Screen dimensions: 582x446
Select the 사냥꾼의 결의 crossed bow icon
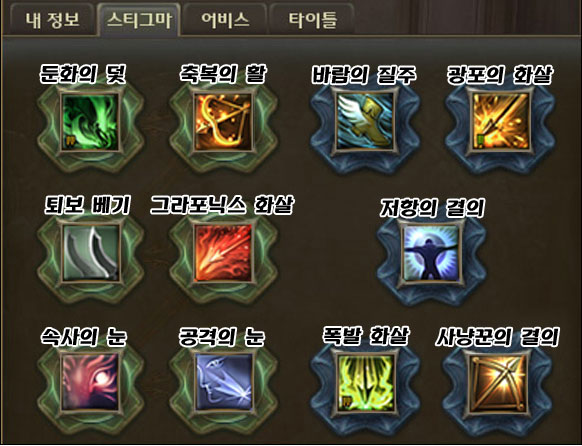coord(498,383)
